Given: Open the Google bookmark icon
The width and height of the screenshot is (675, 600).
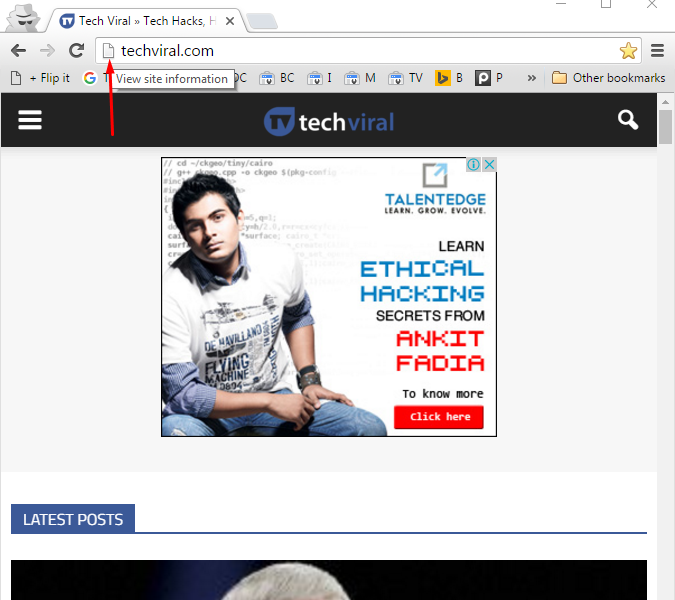Looking at the screenshot, I should pyautogui.click(x=90, y=78).
